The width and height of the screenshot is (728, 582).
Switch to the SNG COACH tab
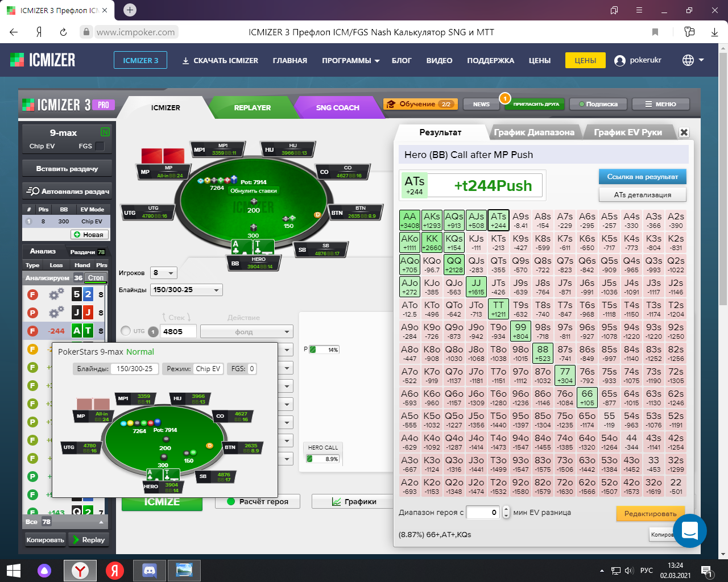[337, 107]
